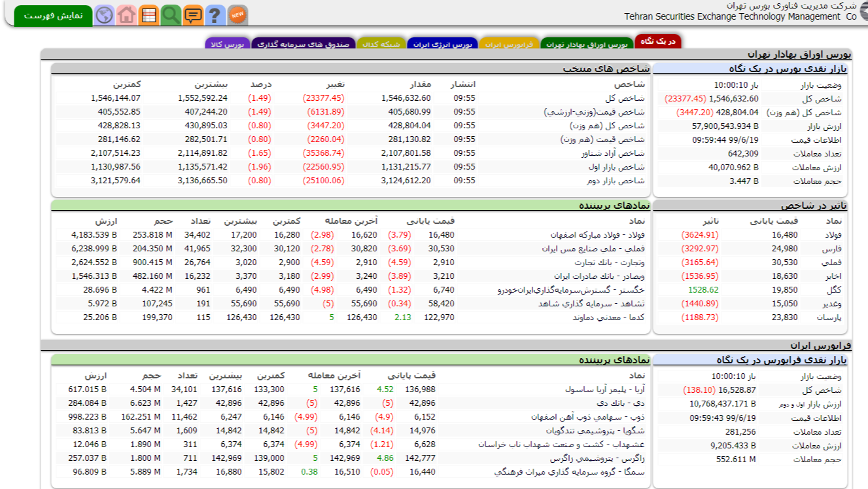
Task: Click the شاخص های منتخب section header
Action: click(351, 68)
